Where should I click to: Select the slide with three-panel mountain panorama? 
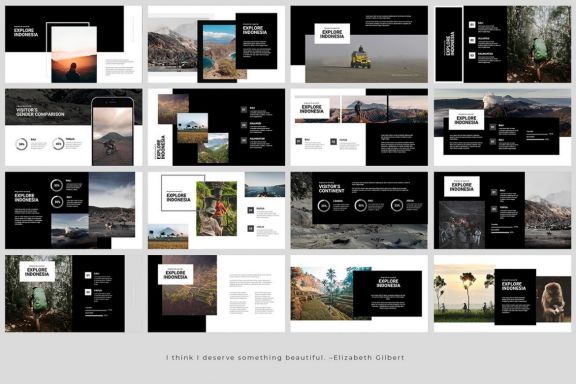(x=359, y=127)
